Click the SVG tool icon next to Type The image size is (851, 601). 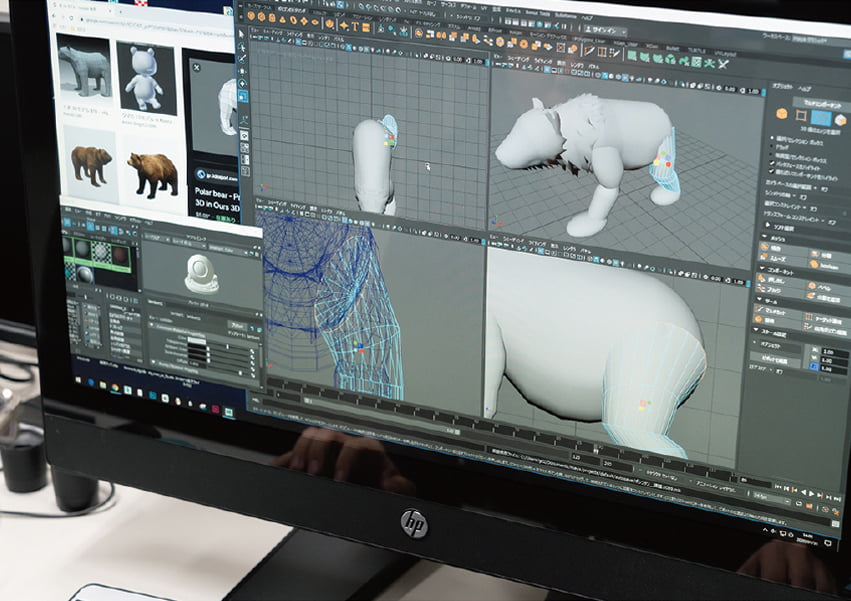pos(366,27)
